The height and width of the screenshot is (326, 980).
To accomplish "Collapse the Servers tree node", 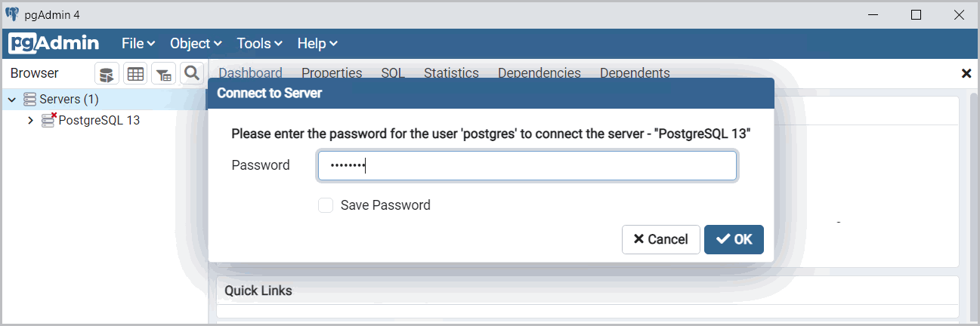I will (12, 99).
